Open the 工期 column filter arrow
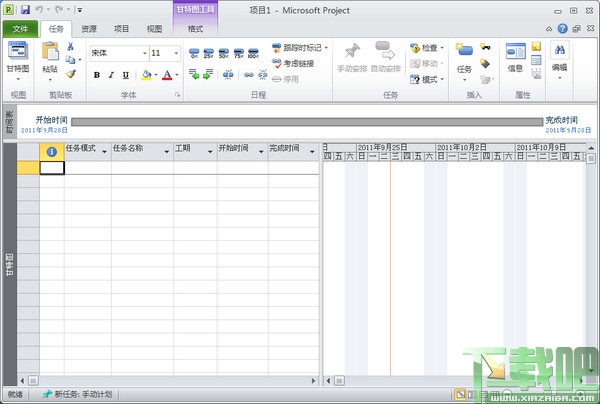 (x=210, y=152)
